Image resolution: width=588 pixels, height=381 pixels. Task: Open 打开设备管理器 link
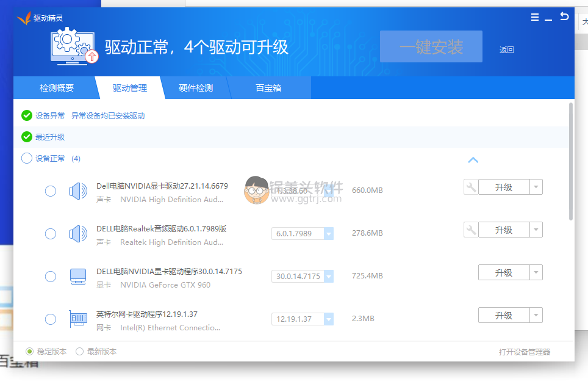[524, 352]
